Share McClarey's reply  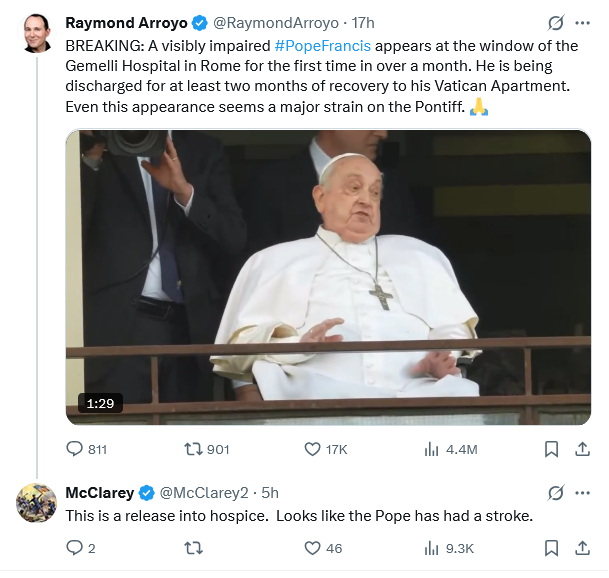tap(582, 547)
